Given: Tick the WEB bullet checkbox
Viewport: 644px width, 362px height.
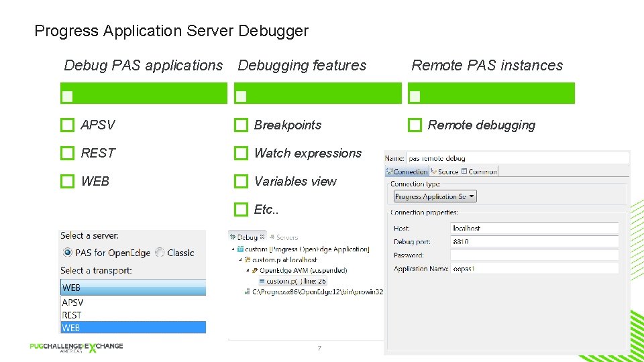Looking at the screenshot, I should click(67, 181).
